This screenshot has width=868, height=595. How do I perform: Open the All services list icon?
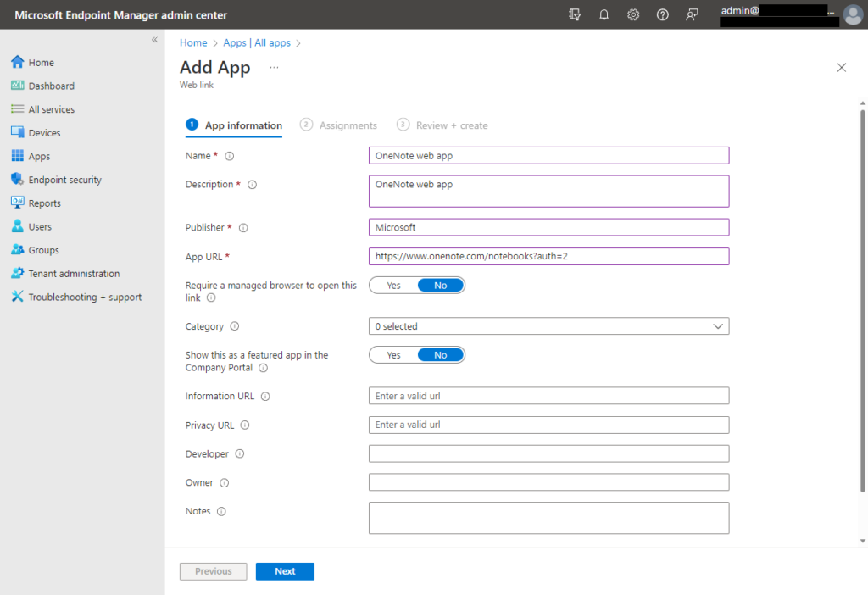click(x=18, y=109)
